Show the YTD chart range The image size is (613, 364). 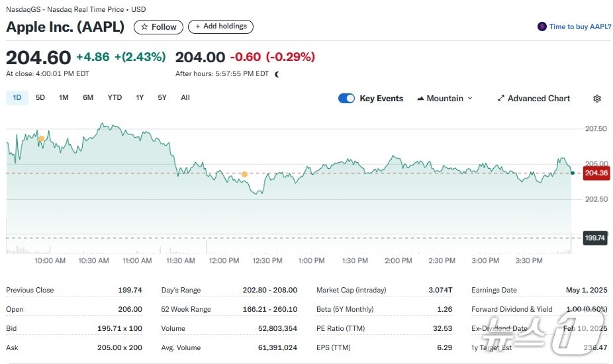coord(115,98)
